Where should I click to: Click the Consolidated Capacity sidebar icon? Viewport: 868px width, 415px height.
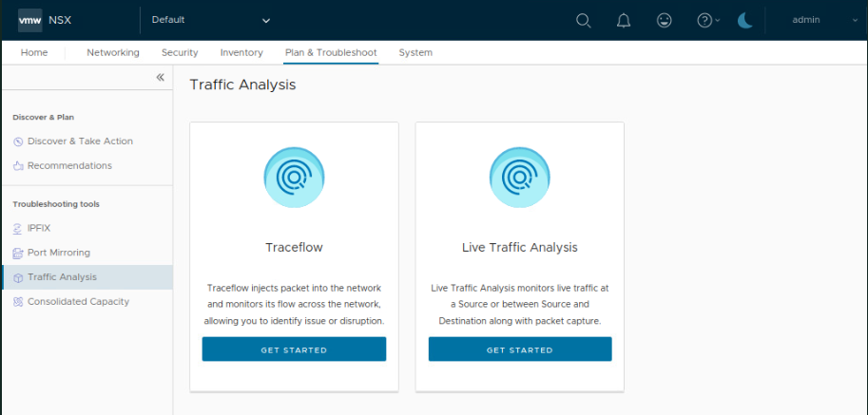click(x=18, y=302)
